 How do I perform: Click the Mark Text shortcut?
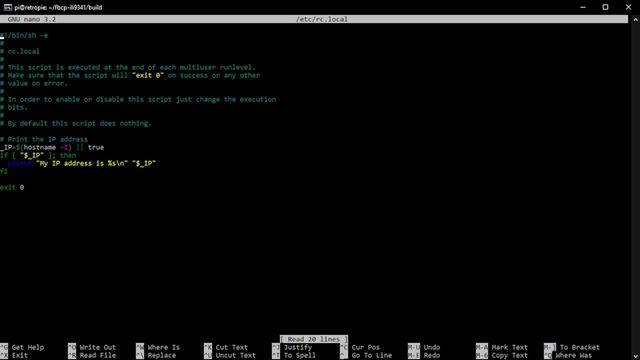click(x=502, y=347)
